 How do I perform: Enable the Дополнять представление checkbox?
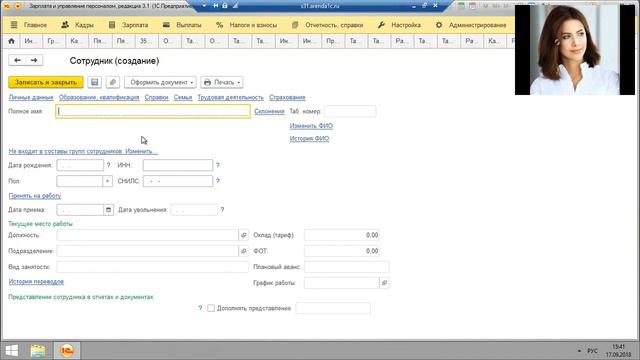(211, 308)
